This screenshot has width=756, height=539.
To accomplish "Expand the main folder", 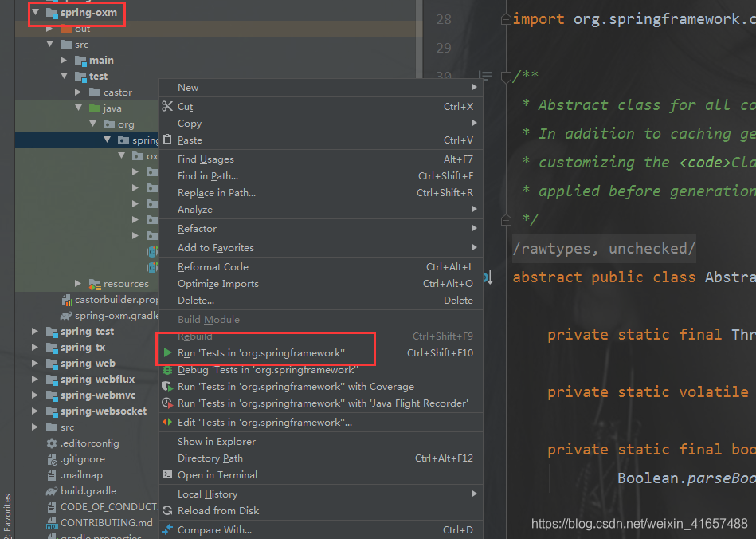I will (64, 60).
